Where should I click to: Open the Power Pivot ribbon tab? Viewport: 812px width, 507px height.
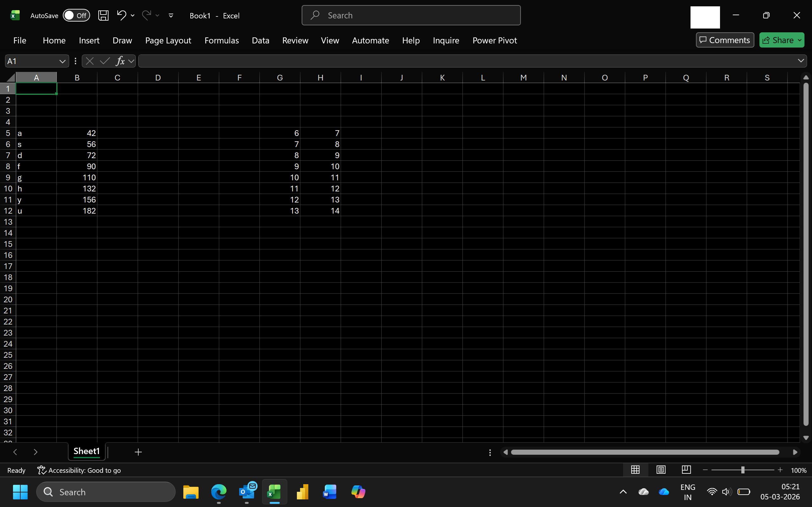494,41
